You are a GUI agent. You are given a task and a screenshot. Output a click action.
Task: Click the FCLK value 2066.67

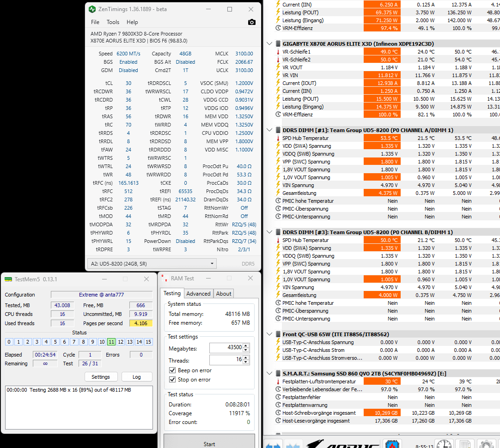tap(244, 62)
